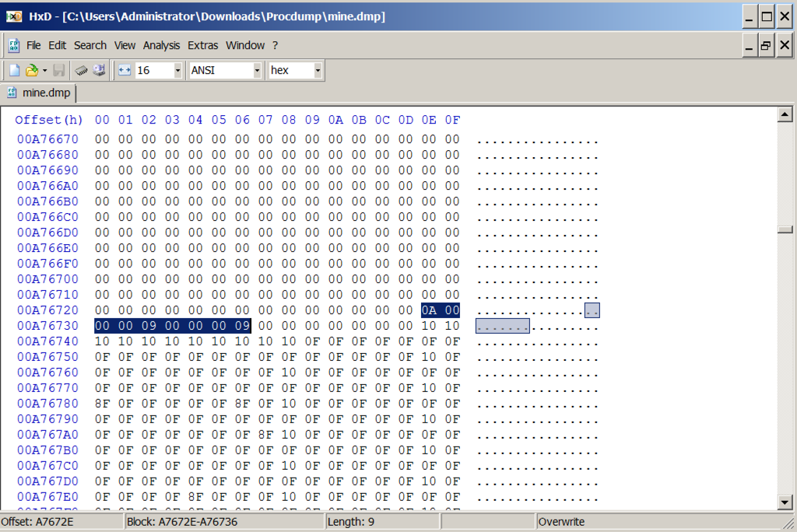Click Offset: A7672E in status bar
This screenshot has width=797, height=532.
[x=37, y=522]
